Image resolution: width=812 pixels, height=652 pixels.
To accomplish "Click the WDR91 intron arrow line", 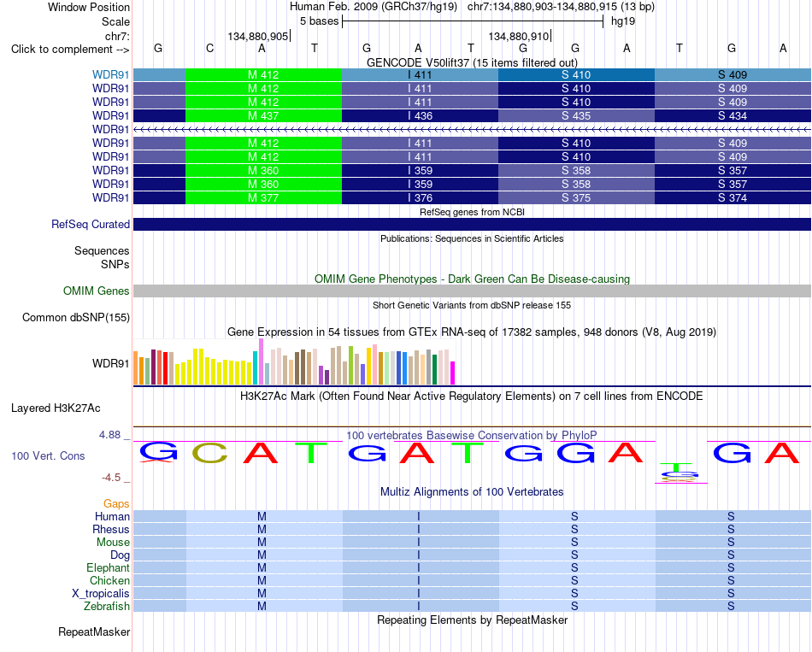I will [472, 130].
